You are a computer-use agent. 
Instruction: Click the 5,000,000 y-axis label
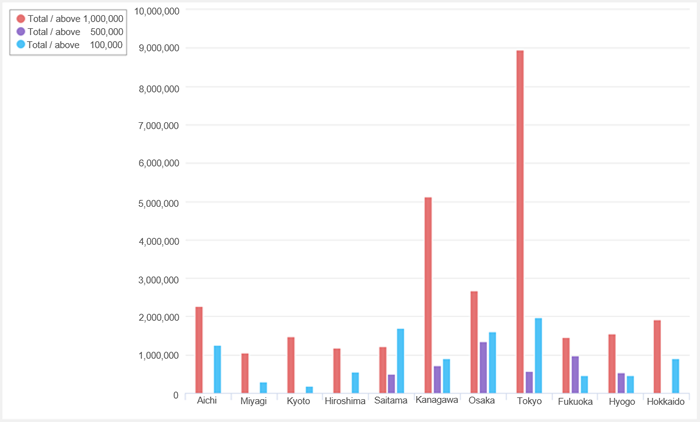tap(156, 203)
